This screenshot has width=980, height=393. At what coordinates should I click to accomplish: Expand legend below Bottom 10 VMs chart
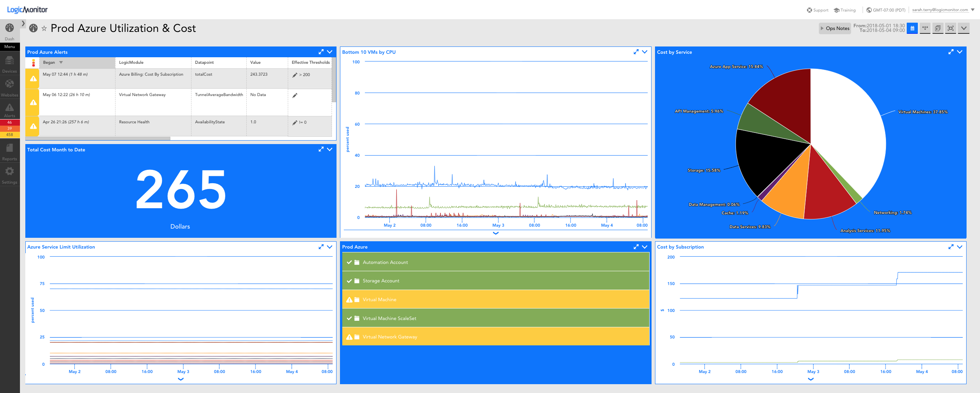point(495,233)
